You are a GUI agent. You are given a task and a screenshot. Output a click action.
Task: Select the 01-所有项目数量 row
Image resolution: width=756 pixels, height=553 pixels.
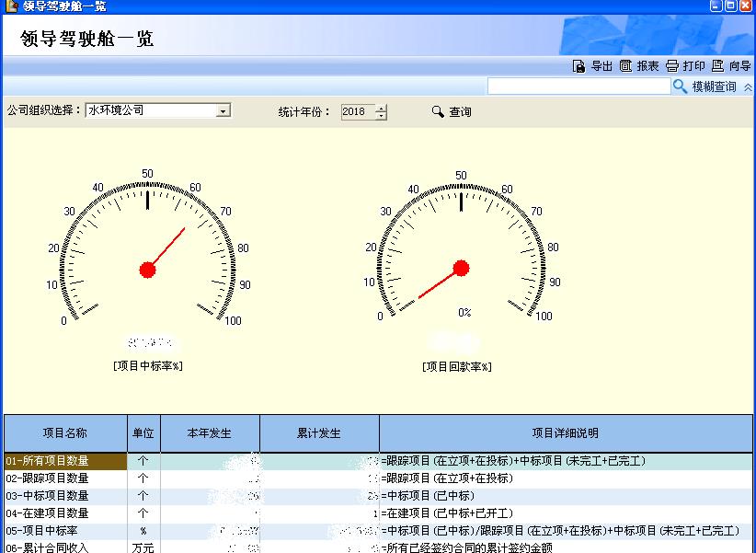tap(64, 460)
